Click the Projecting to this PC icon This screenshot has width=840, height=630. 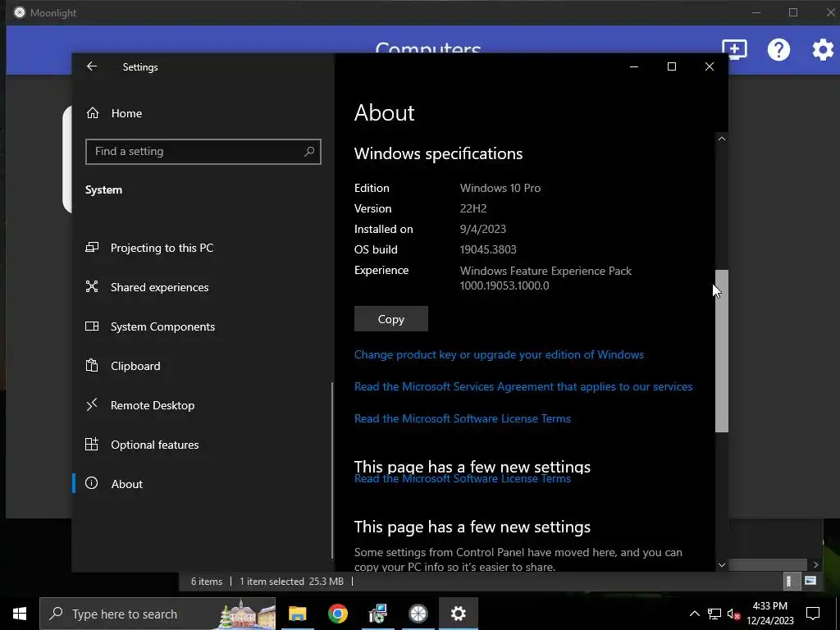[92, 248]
